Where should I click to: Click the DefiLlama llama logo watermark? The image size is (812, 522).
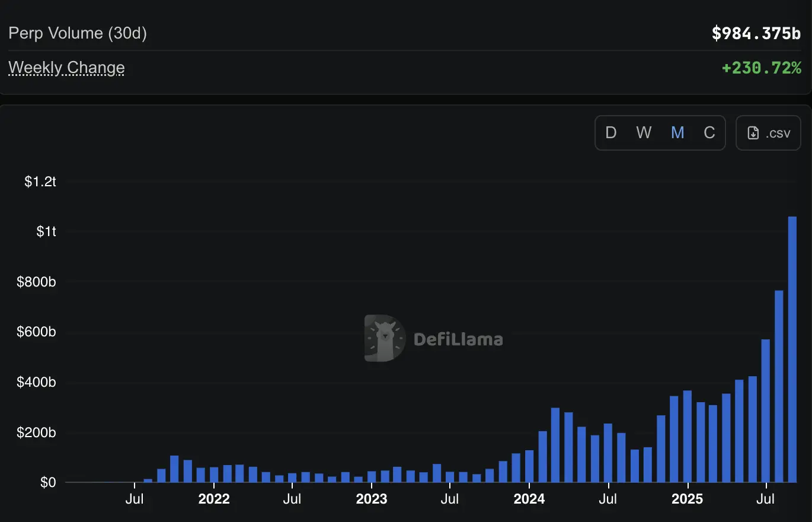coord(385,338)
